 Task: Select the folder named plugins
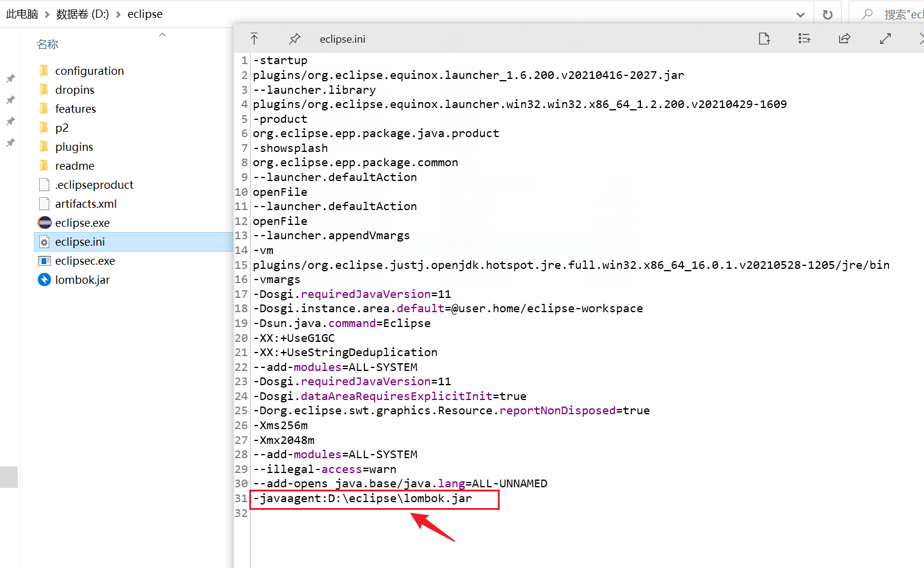74,147
